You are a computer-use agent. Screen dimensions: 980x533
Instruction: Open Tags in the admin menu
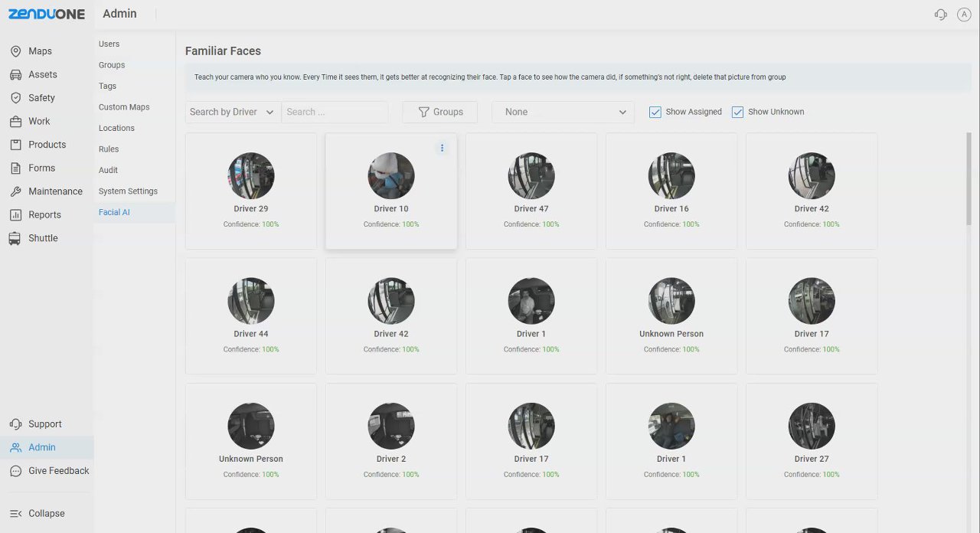coord(107,86)
